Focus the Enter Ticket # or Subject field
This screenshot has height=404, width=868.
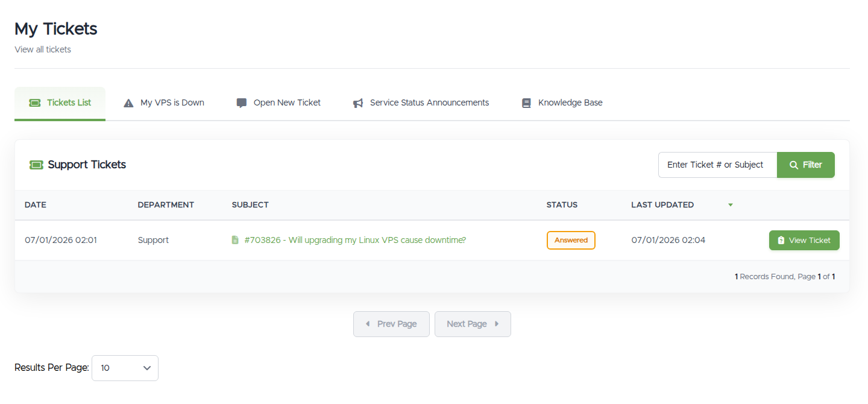(717, 165)
